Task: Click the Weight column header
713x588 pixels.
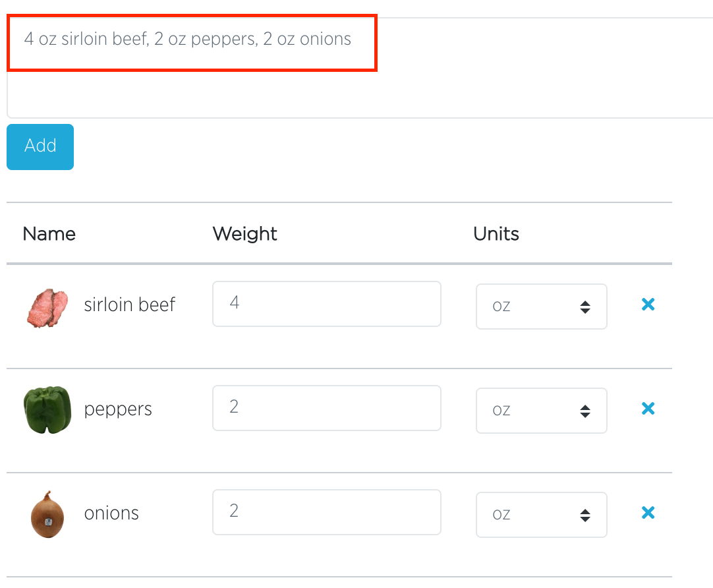Action: point(244,234)
